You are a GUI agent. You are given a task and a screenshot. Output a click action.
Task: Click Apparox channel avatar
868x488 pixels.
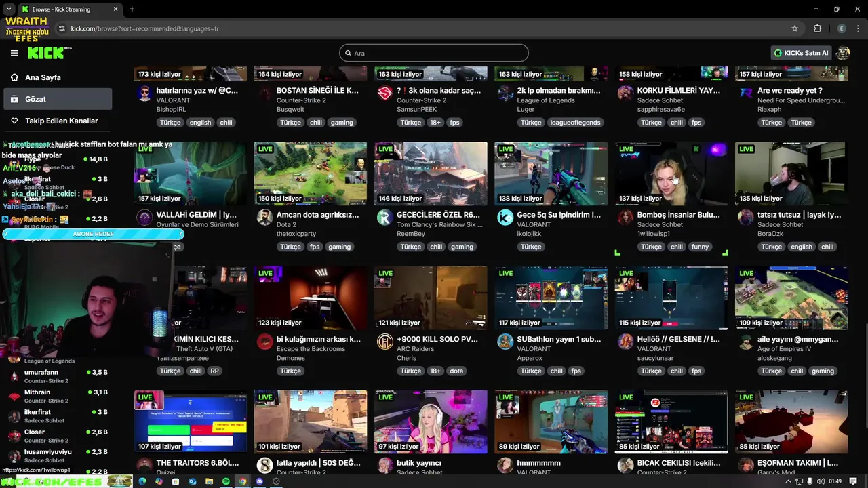pyautogui.click(x=505, y=342)
